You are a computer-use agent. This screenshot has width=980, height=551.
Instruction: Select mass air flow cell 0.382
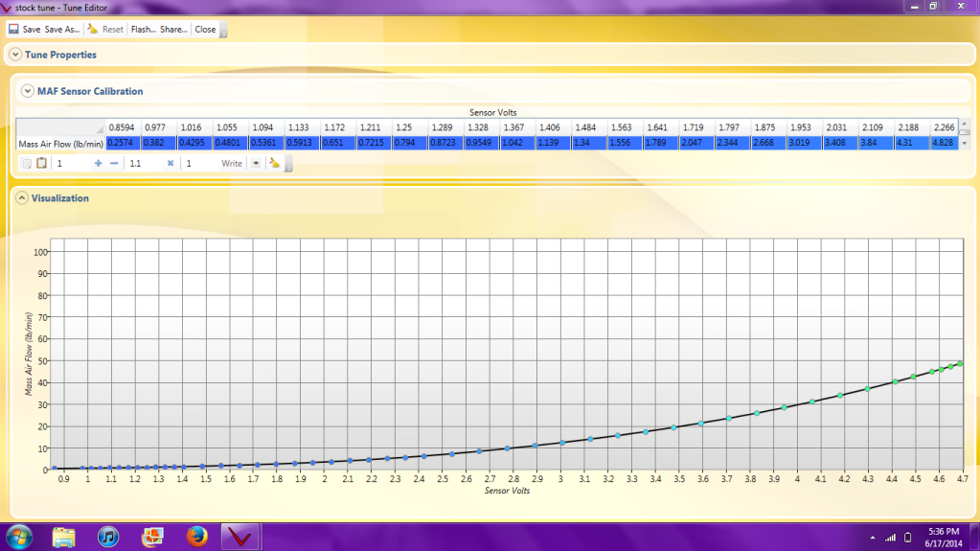[x=159, y=143]
